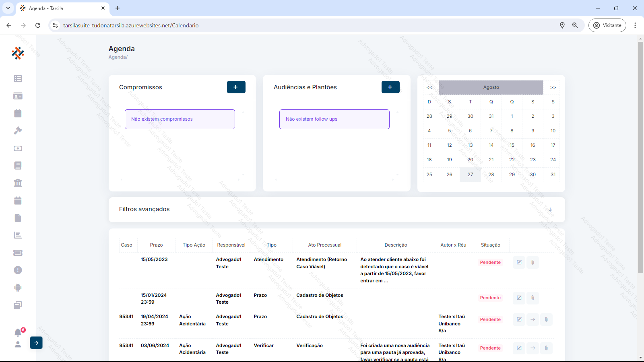Expand the Filtros avançados panel
The height and width of the screenshot is (362, 644).
point(550,210)
